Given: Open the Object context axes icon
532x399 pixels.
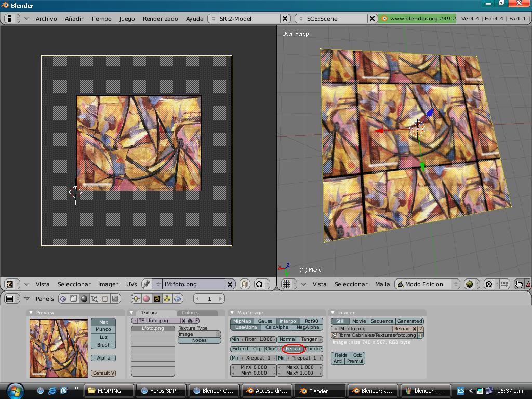Looking at the screenshot, I should [x=95, y=299].
